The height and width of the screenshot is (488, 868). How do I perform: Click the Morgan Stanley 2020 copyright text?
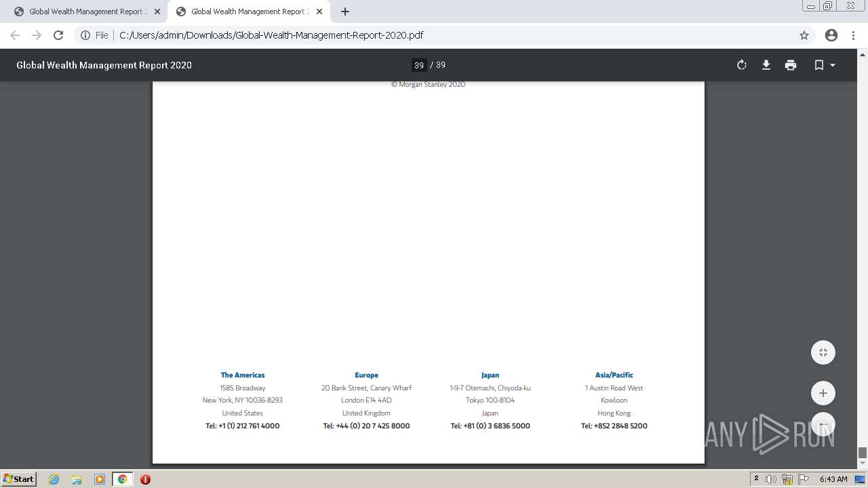coord(428,85)
